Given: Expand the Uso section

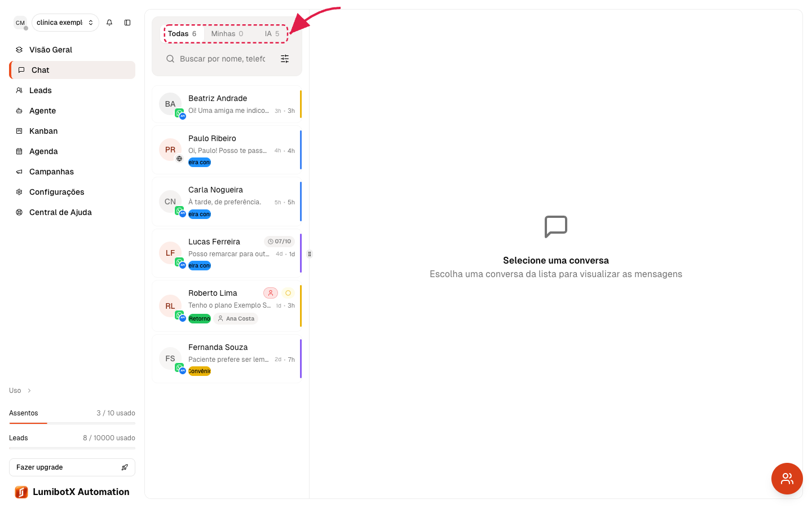Looking at the screenshot, I should [x=20, y=391].
